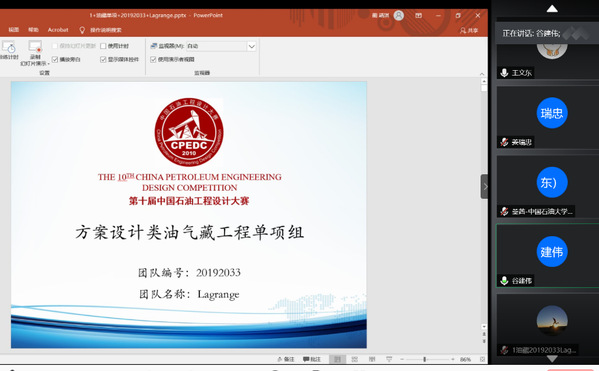Click the next slide double-arrow below the scrollbar
Screen dimensions: 599x371
484,340
